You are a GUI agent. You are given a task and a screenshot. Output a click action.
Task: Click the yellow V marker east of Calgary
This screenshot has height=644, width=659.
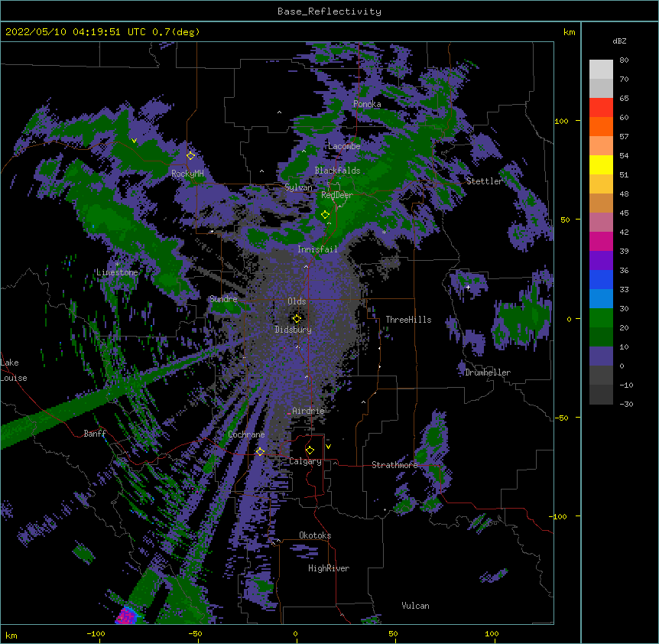pos(328,447)
